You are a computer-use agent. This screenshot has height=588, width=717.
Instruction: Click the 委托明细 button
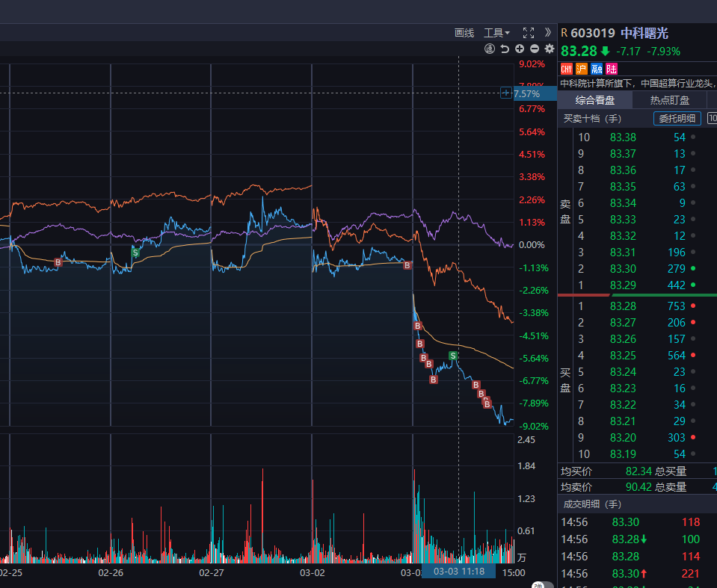tap(677, 118)
